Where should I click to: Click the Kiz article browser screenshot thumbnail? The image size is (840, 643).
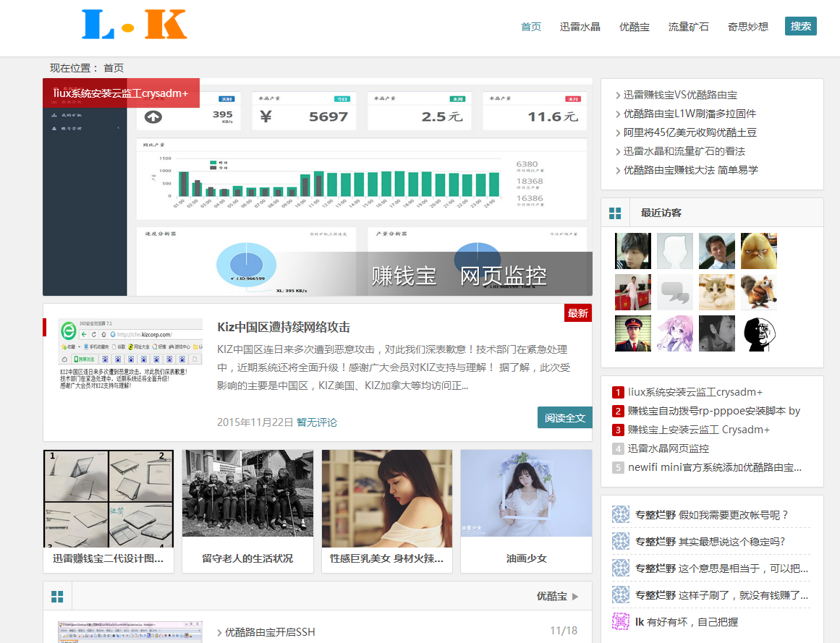click(x=130, y=354)
